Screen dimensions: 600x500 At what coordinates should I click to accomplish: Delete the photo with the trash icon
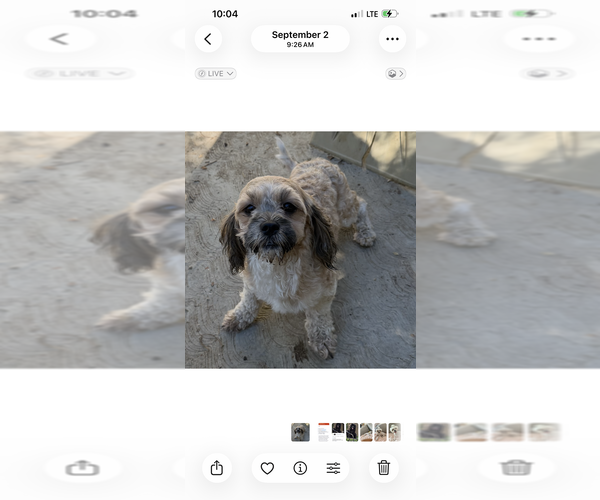pyautogui.click(x=384, y=468)
